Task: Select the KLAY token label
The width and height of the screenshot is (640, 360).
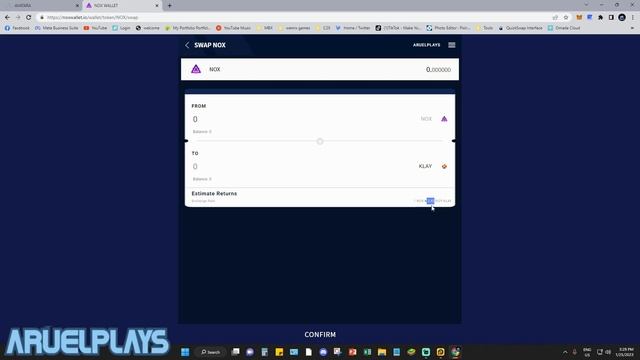Action: pyautogui.click(x=425, y=166)
